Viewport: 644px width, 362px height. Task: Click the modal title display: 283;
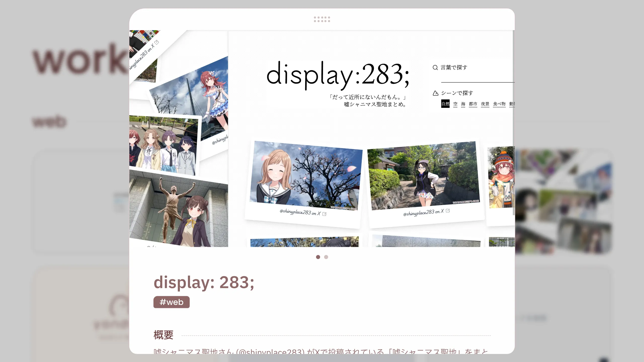[204, 282]
